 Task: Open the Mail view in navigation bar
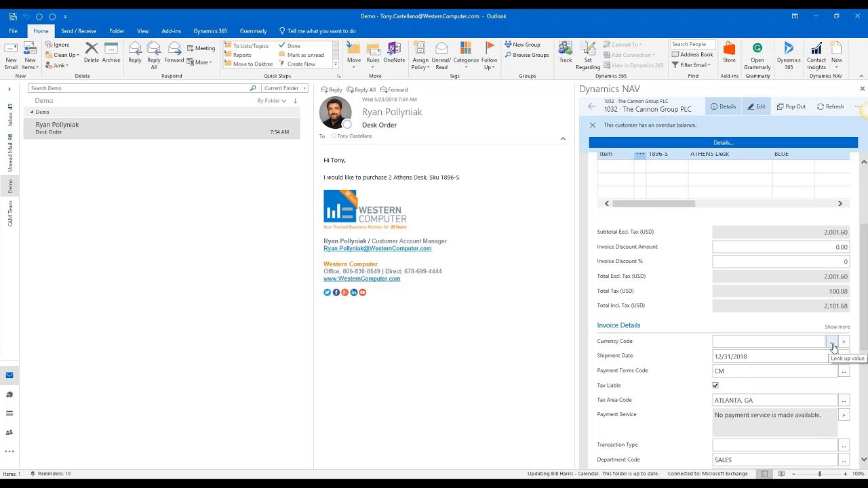pos(9,375)
